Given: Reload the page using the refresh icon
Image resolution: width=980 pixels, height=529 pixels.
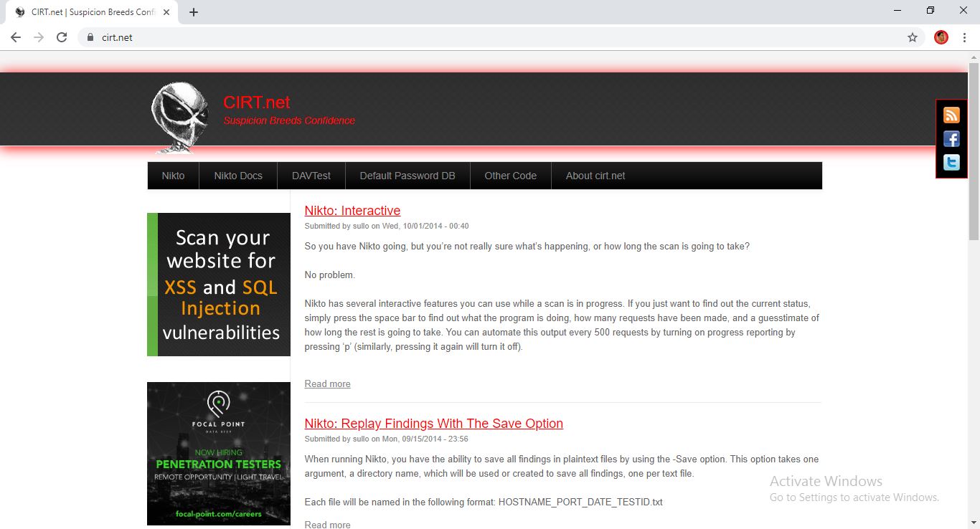Looking at the screenshot, I should (62, 37).
